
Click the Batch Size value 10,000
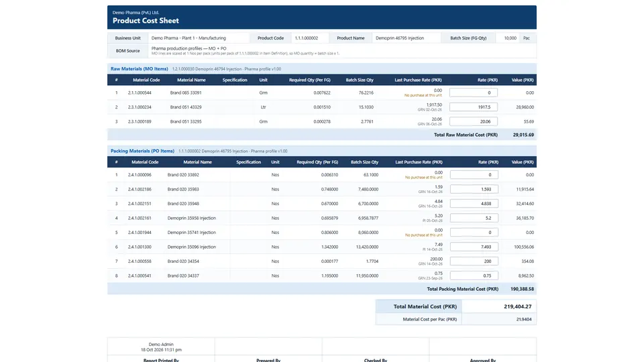pyautogui.click(x=510, y=38)
